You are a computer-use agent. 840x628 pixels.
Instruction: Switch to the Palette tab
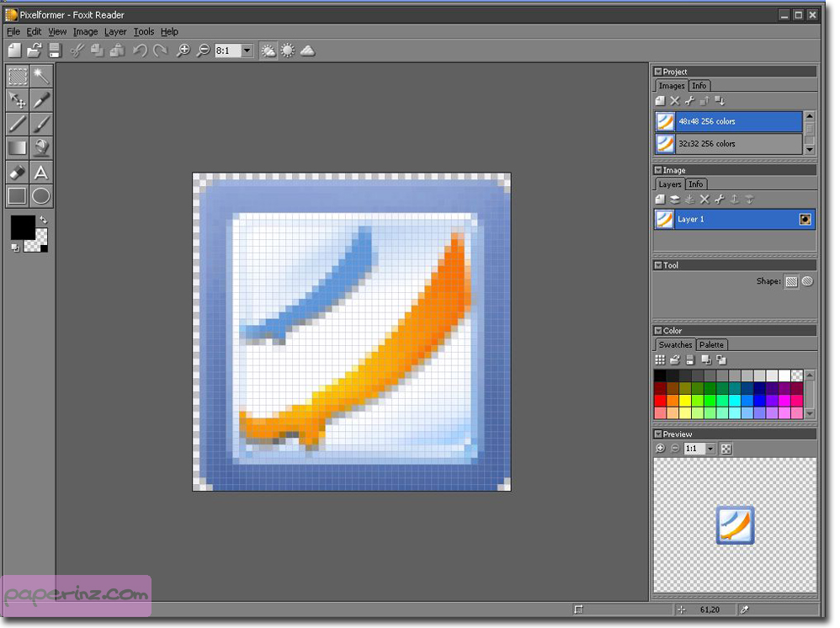(x=711, y=344)
